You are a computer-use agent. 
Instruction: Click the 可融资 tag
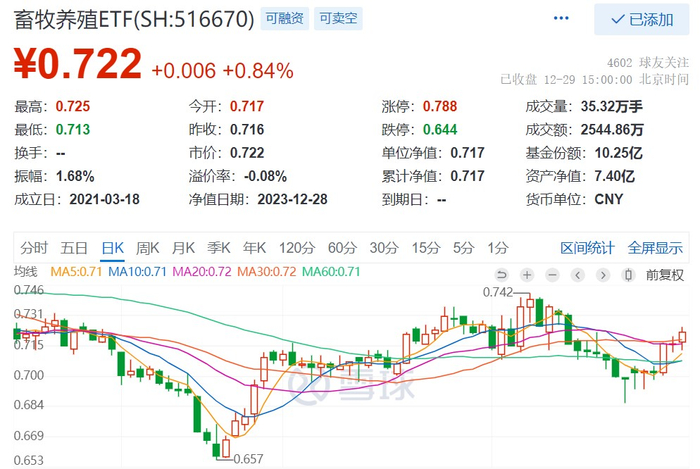284,18
